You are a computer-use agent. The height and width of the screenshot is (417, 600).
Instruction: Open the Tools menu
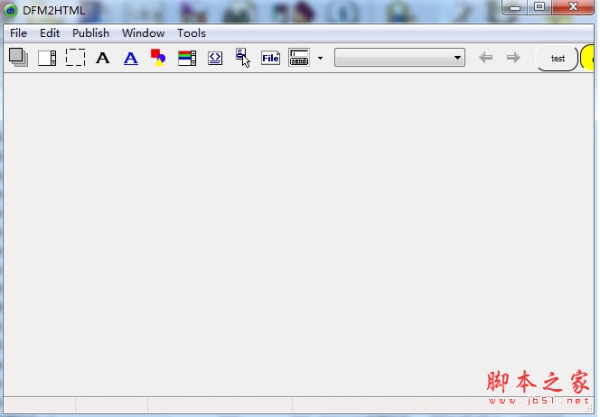pos(191,33)
